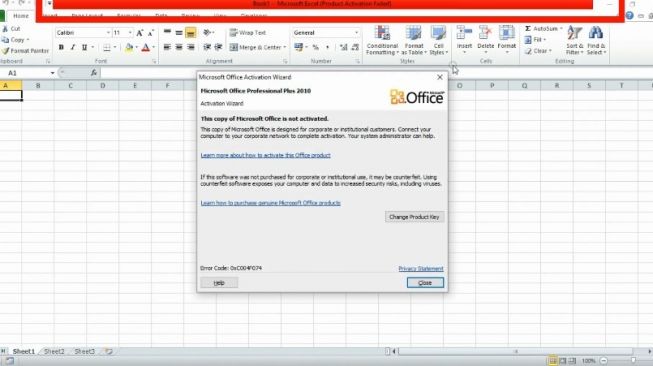Open the Home ribbon tab
Viewport: 653px width, 366px height.
20,16
